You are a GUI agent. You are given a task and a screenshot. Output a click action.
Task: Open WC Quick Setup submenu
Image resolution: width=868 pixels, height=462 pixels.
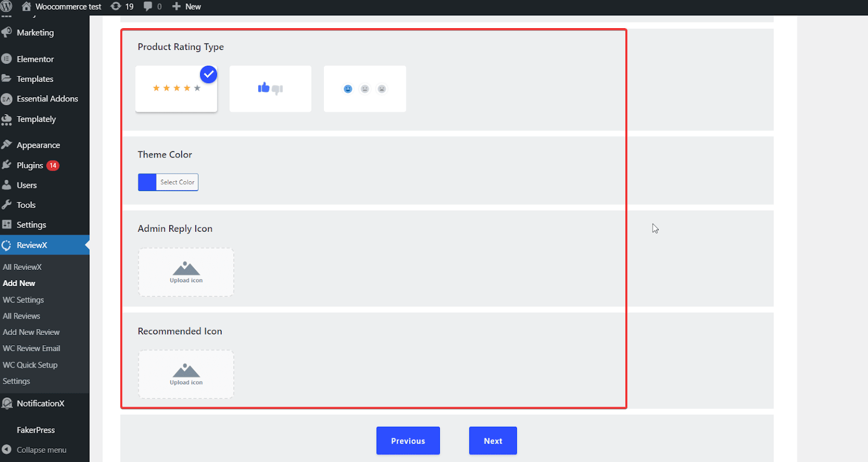click(x=30, y=365)
